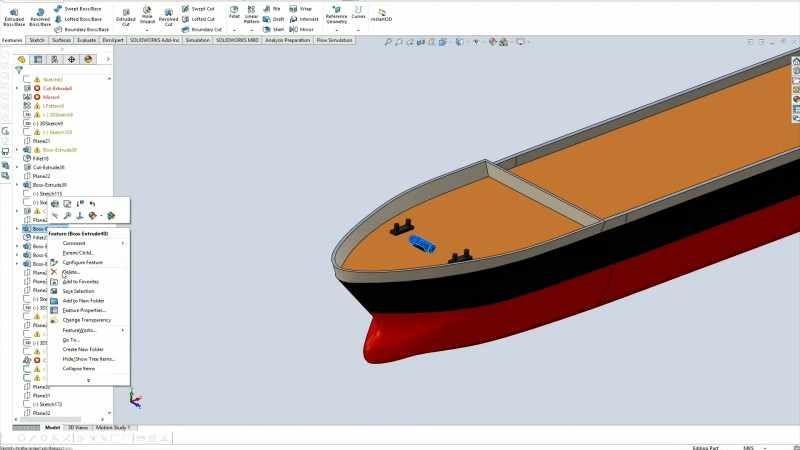Select the Extruded Boss/Base tool
The height and width of the screenshot is (450, 800).
(x=14, y=17)
